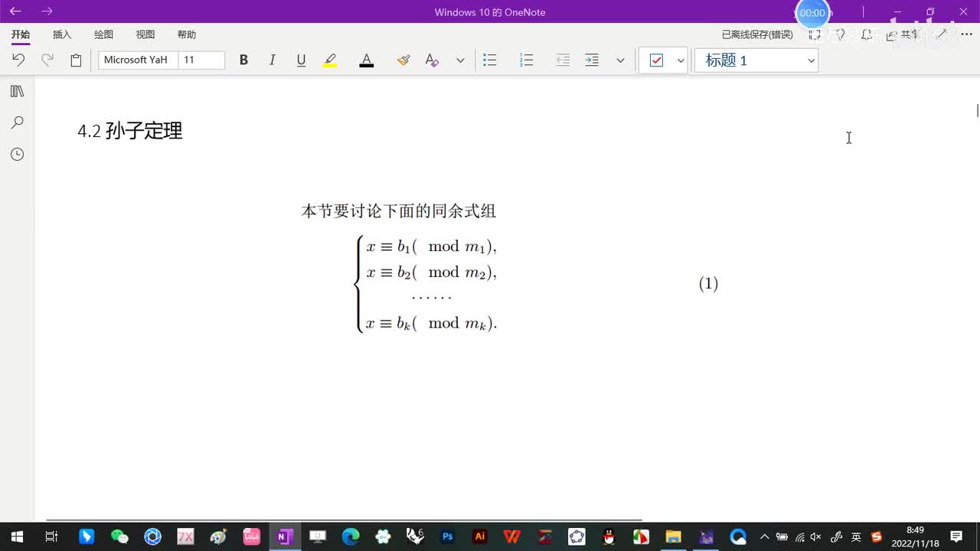Switch to the 绘图 tab
The height and width of the screenshot is (551, 980).
[104, 34]
